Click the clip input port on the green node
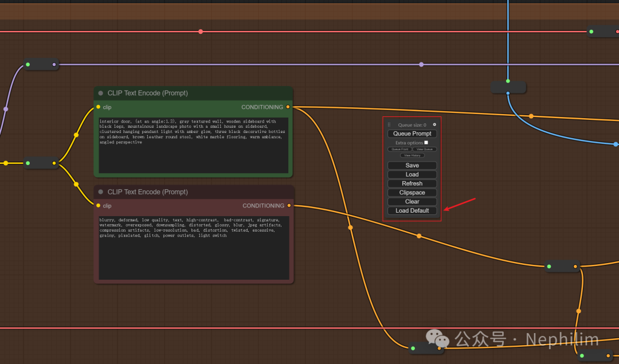Viewport: 619px width, 364px height. (99, 107)
